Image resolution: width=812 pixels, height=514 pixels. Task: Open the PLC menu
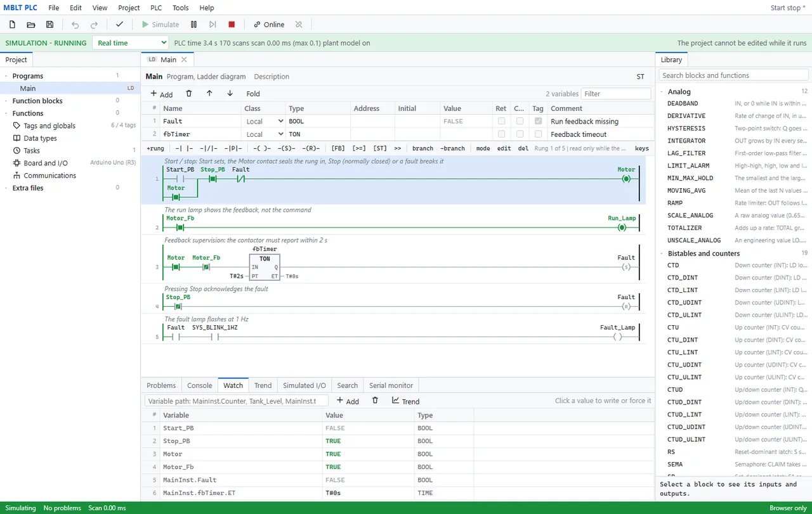click(156, 8)
